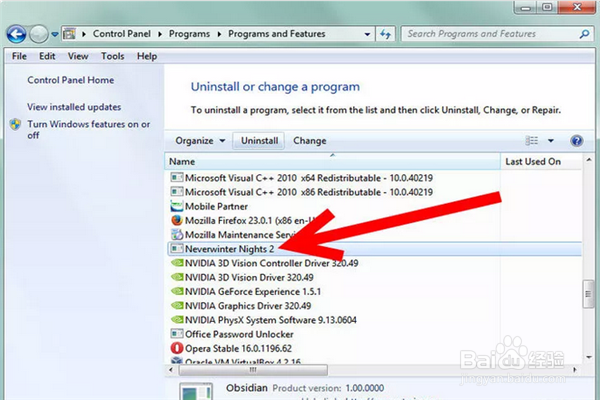Image resolution: width=600 pixels, height=400 pixels.
Task: Click Control Panel in address breadcrumb
Action: 122,34
